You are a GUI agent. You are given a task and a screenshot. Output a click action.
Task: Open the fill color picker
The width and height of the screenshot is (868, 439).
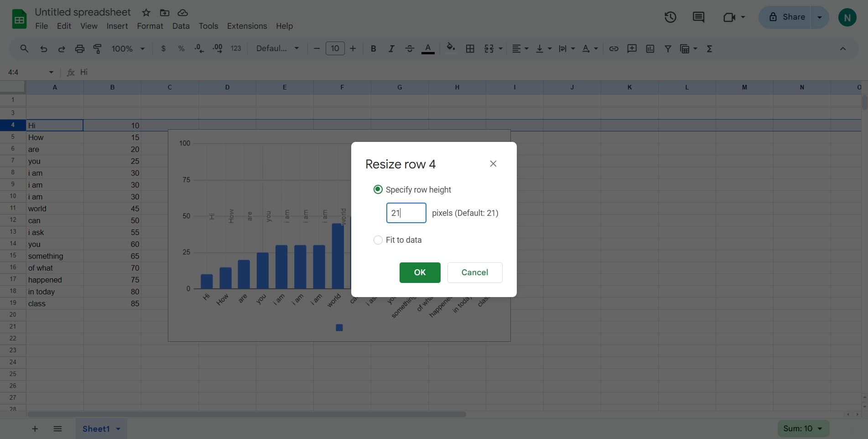tap(451, 49)
